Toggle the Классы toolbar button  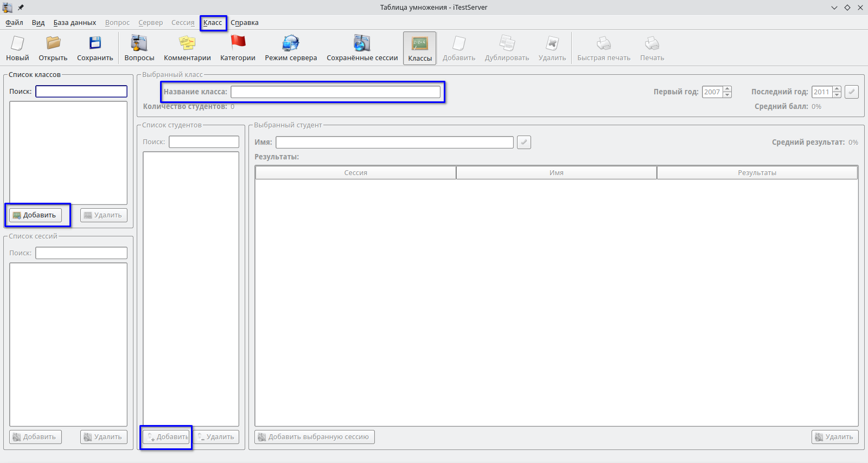tap(420, 48)
